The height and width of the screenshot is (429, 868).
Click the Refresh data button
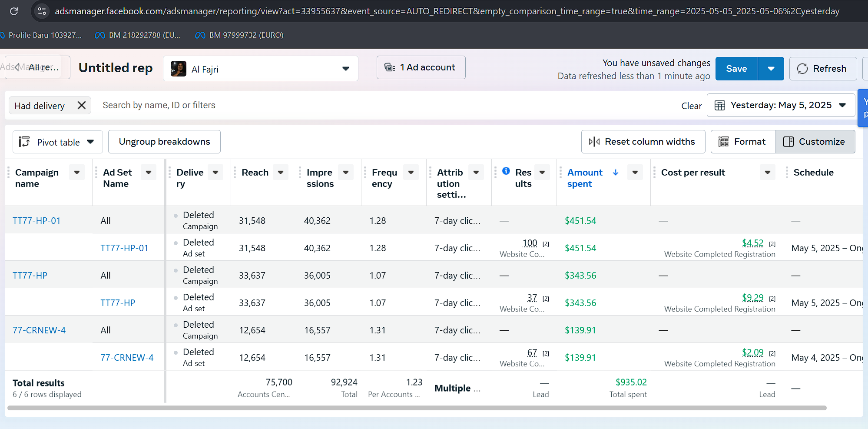click(x=822, y=69)
